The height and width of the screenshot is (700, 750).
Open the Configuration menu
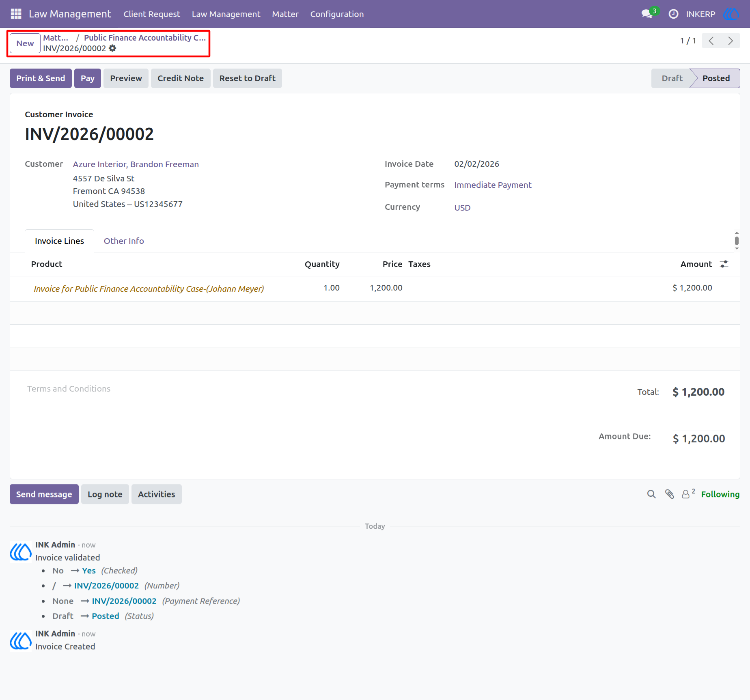337,14
